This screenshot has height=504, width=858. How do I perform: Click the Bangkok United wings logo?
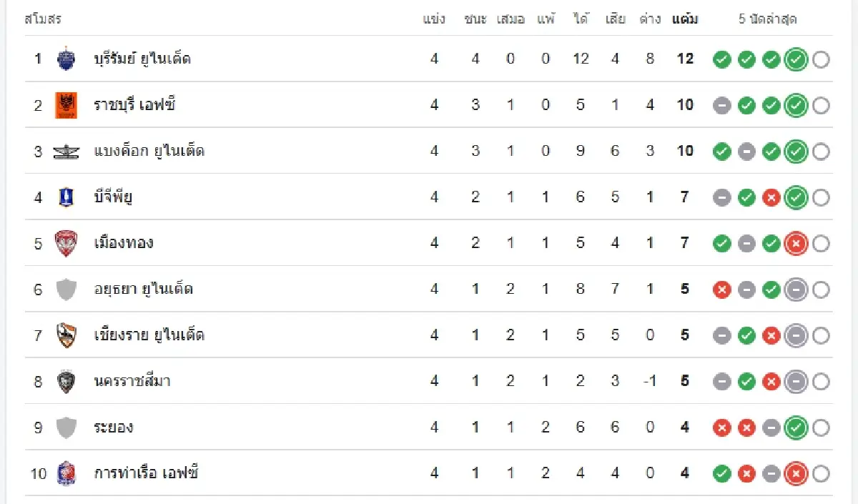(x=66, y=151)
